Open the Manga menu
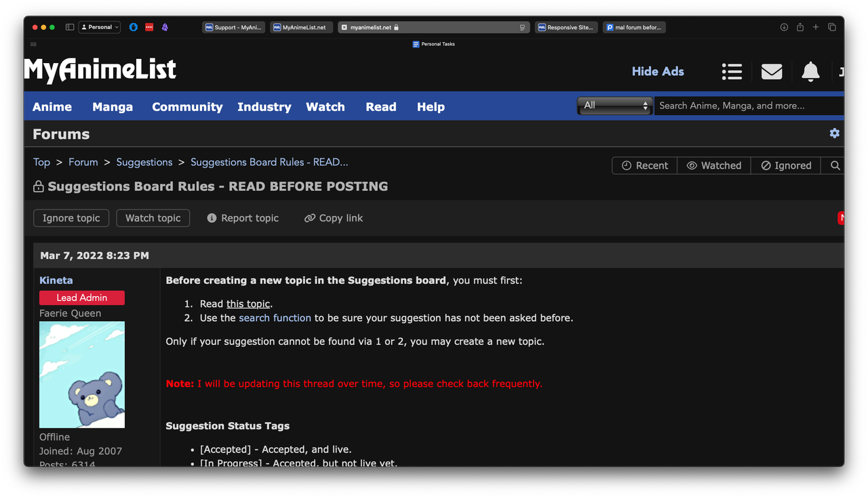This screenshot has height=498, width=868. click(113, 107)
